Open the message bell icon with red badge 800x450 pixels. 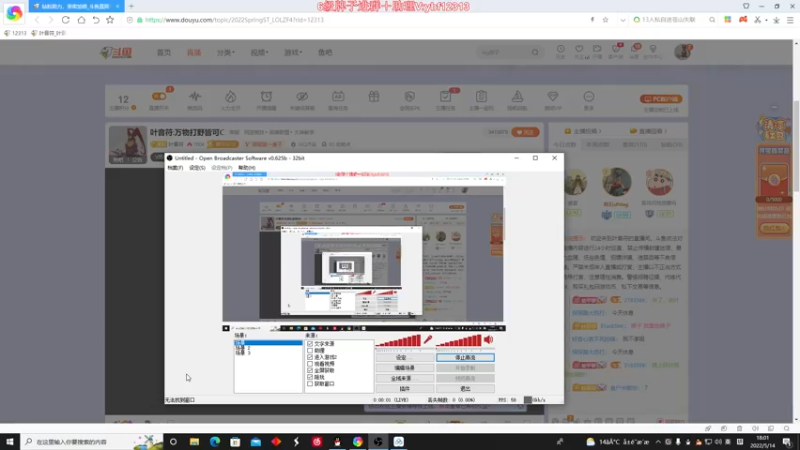click(x=635, y=49)
